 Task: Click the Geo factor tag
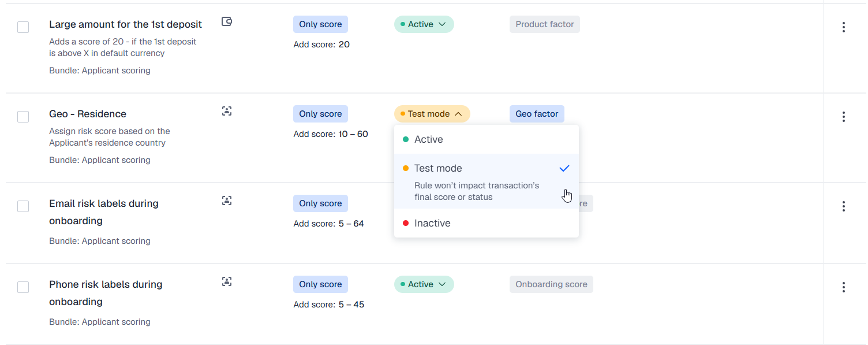click(x=537, y=114)
